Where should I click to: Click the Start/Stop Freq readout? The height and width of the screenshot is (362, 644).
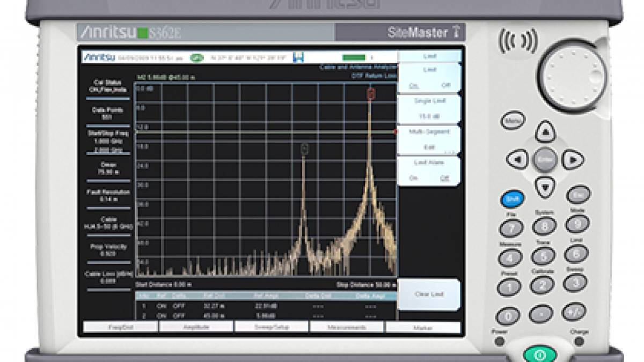(x=109, y=142)
